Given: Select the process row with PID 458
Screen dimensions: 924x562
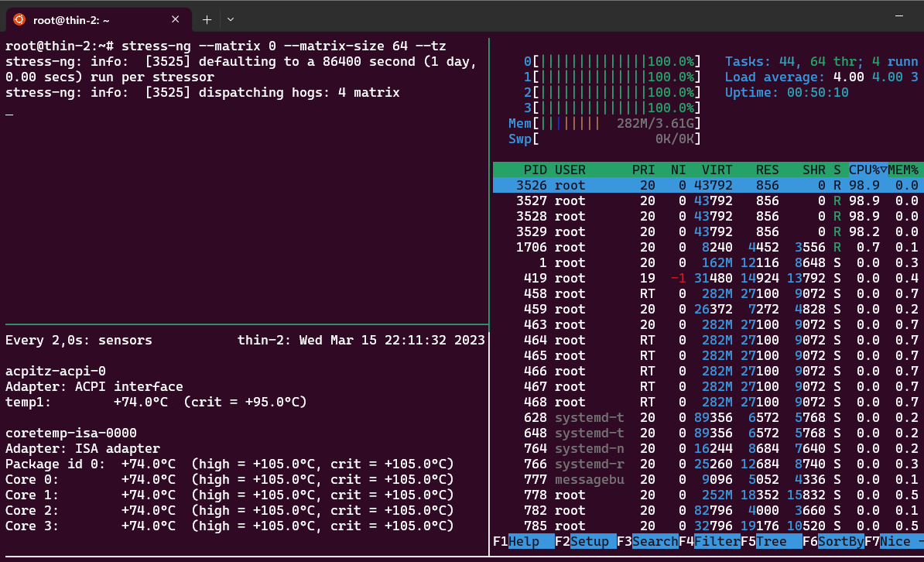Looking at the screenshot, I should [x=708, y=293].
